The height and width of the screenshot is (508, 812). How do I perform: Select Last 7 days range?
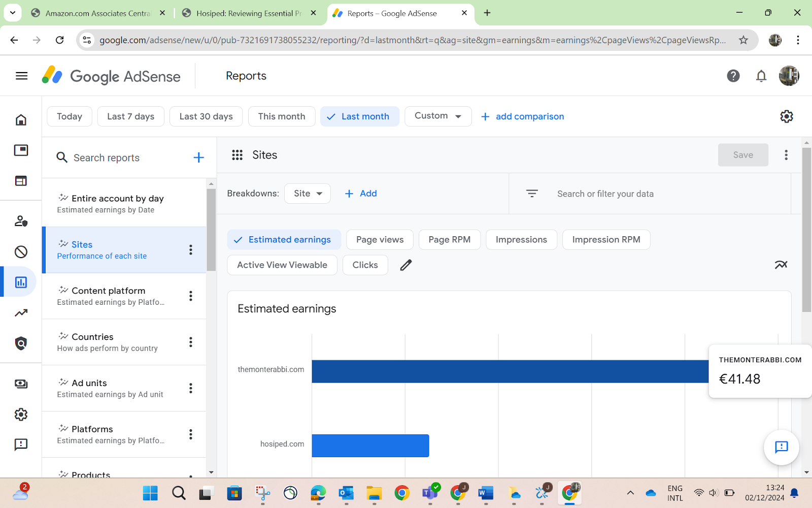point(130,116)
